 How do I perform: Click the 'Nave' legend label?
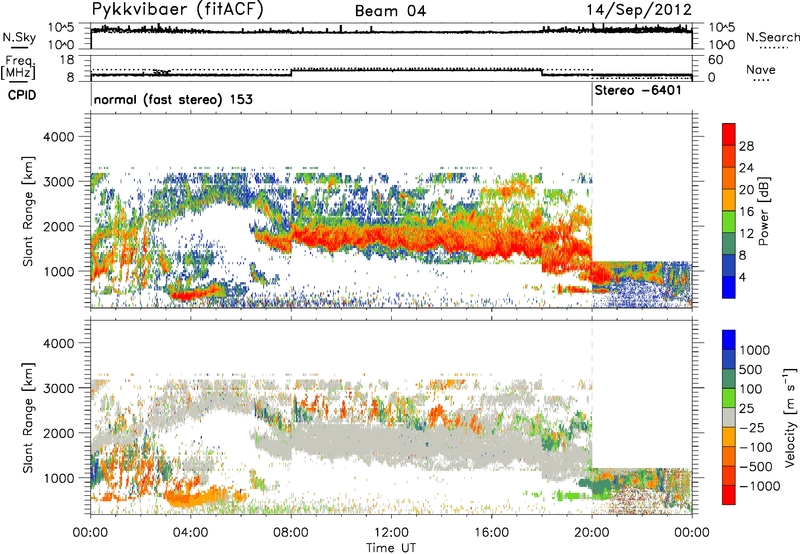coord(761,70)
